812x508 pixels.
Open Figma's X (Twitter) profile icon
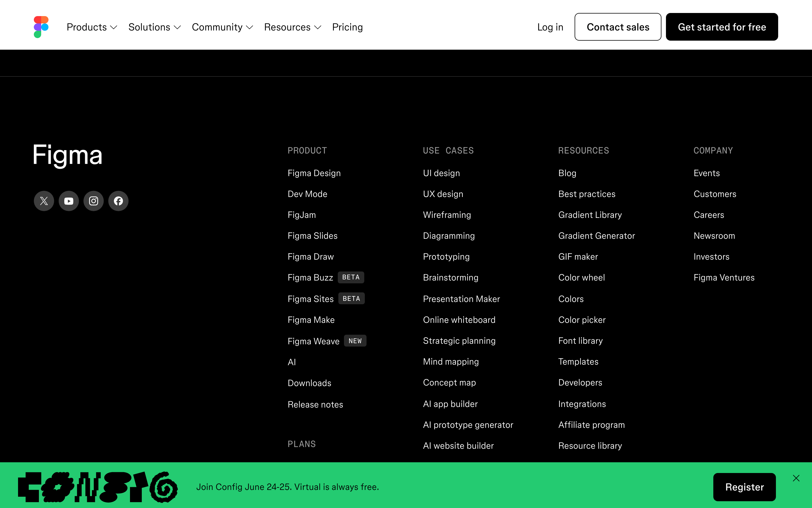44,201
